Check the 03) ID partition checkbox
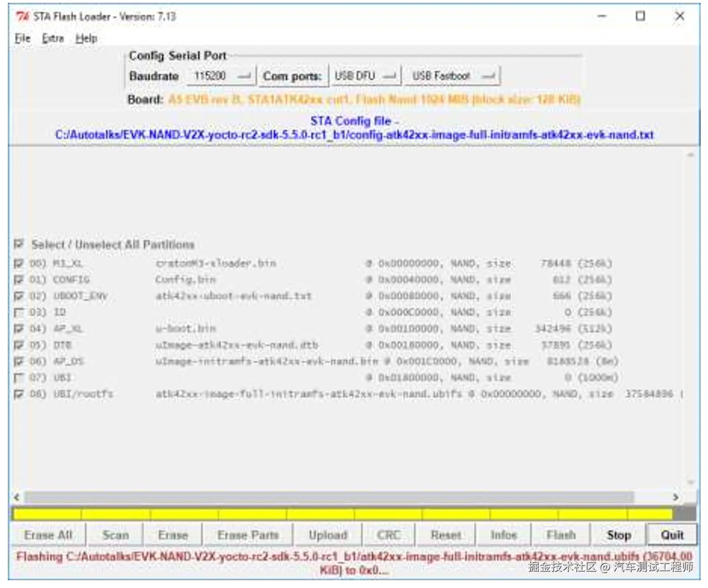The height and width of the screenshot is (588, 708). pyautogui.click(x=19, y=313)
